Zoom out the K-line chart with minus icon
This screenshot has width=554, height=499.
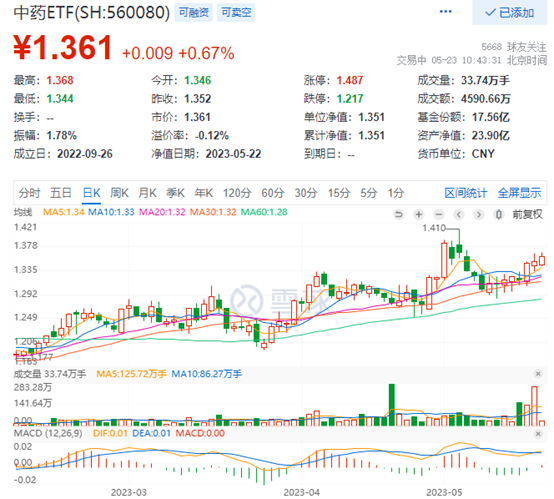tap(438, 214)
